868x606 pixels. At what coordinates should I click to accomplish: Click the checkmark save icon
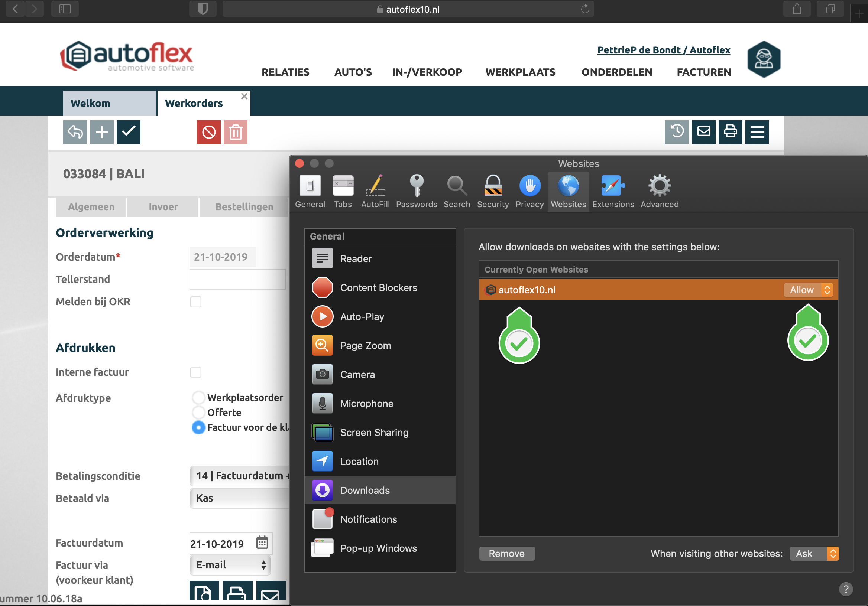(x=128, y=132)
